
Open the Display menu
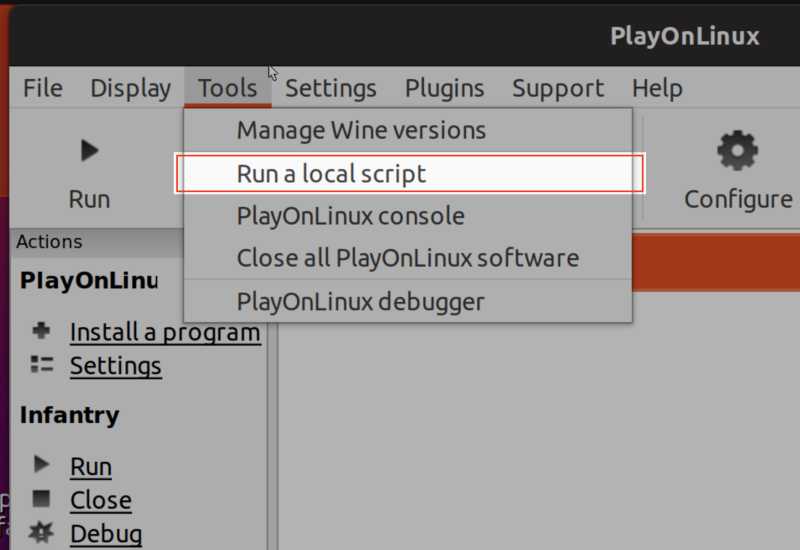[x=131, y=88]
